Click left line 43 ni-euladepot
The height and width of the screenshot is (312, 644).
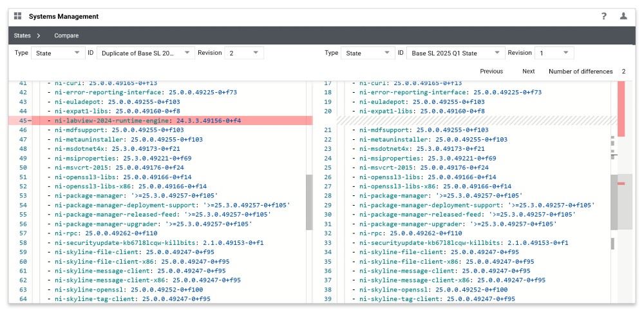point(117,102)
